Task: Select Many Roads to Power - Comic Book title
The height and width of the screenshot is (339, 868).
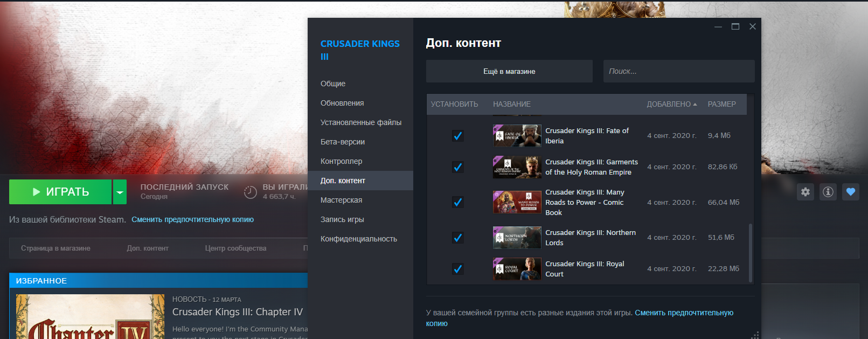Action: click(x=585, y=202)
